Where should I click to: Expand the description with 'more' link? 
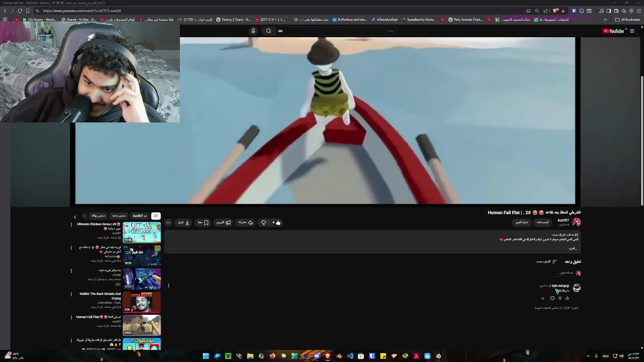click(x=573, y=248)
